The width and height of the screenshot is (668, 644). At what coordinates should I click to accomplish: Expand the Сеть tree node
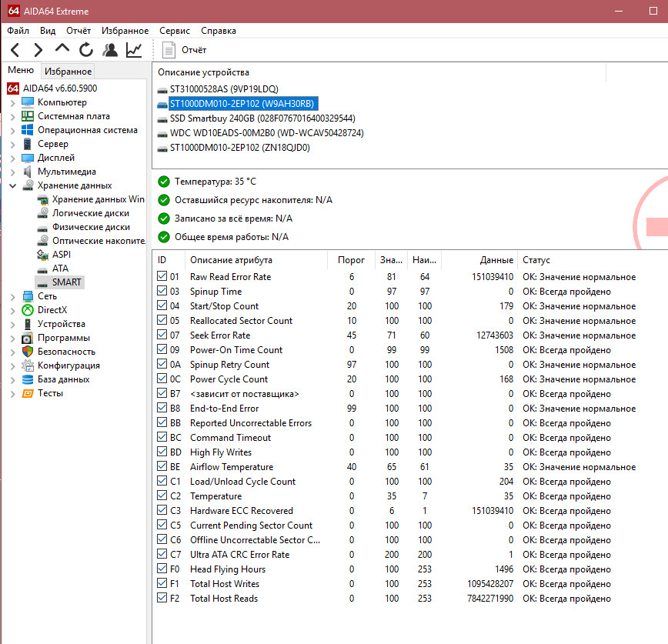click(x=13, y=296)
